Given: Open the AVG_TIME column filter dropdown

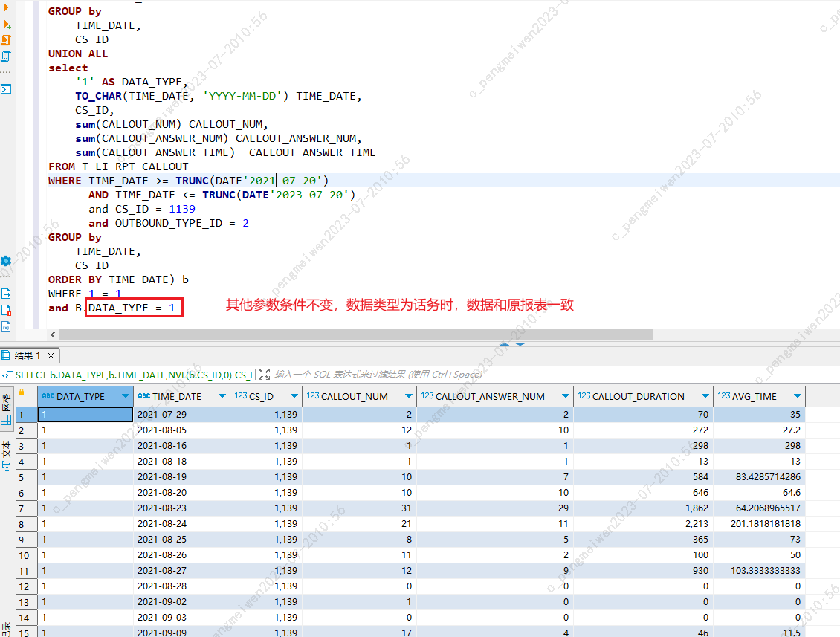Looking at the screenshot, I should (798, 396).
